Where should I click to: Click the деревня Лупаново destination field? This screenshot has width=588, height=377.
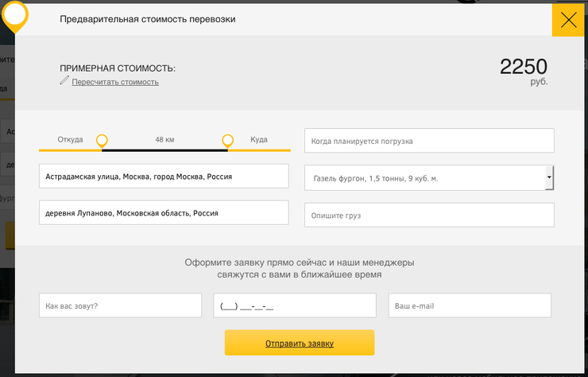click(x=164, y=212)
